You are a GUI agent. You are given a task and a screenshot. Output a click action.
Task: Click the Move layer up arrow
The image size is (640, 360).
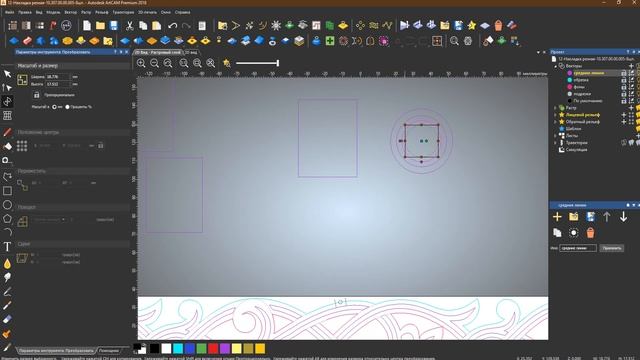tap(607, 217)
